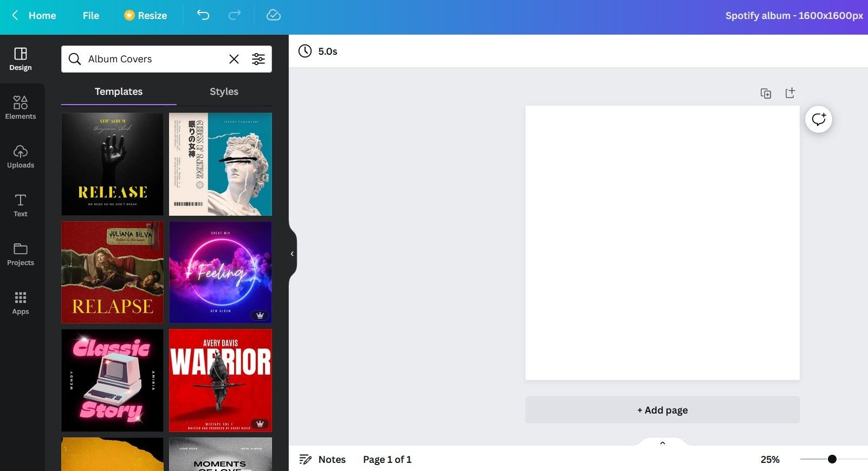Click the Add page button
This screenshot has height=471, width=868.
point(662,410)
